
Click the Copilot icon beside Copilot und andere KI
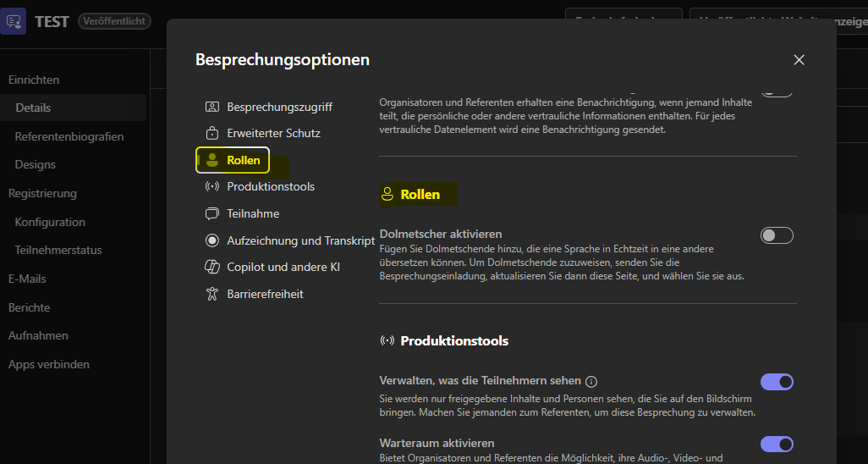212,268
